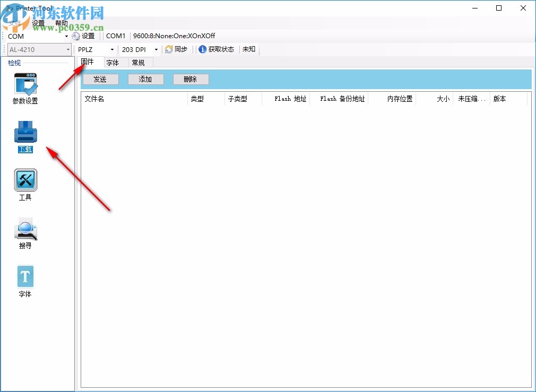Switch to the 常规 (general) tab

pyautogui.click(x=139, y=62)
